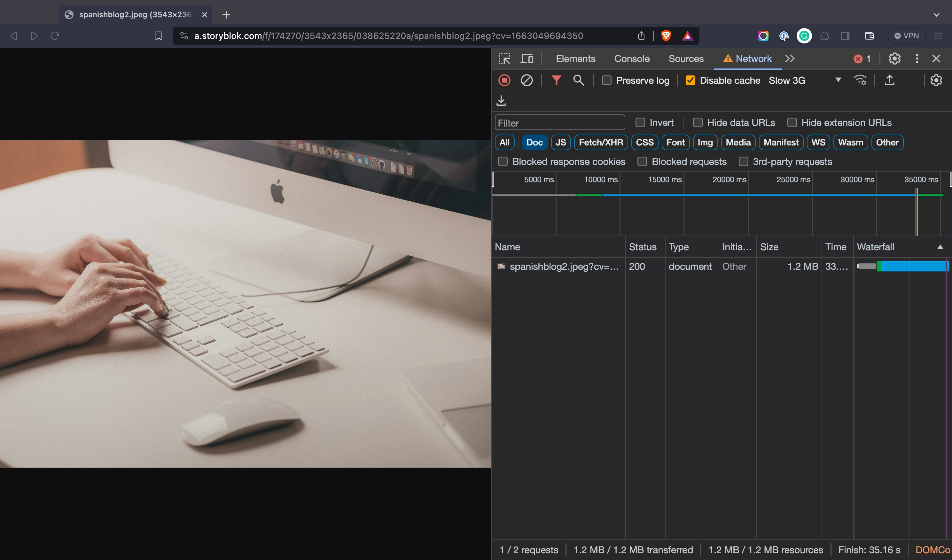
Task: Open the network search magnifier icon
Action: 578,80
